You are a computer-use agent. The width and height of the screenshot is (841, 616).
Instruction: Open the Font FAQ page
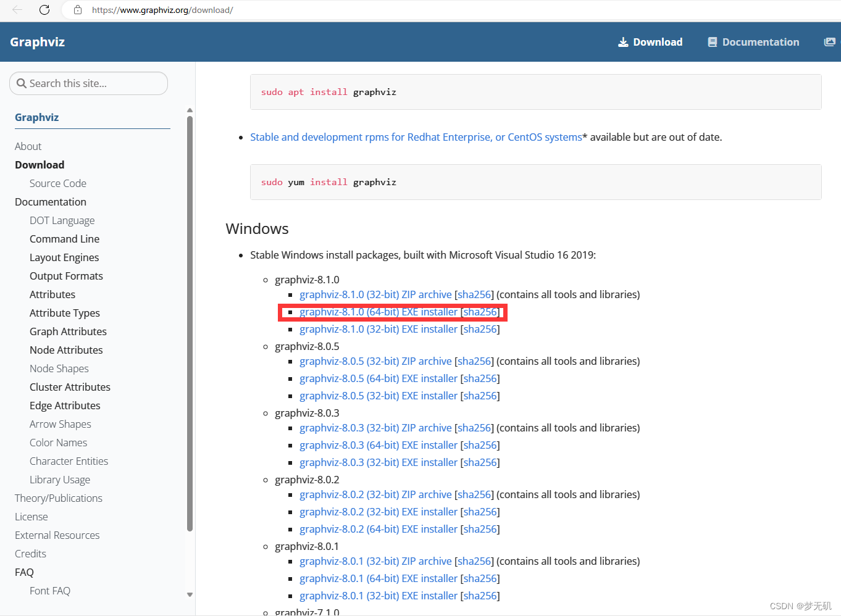pyautogui.click(x=50, y=591)
